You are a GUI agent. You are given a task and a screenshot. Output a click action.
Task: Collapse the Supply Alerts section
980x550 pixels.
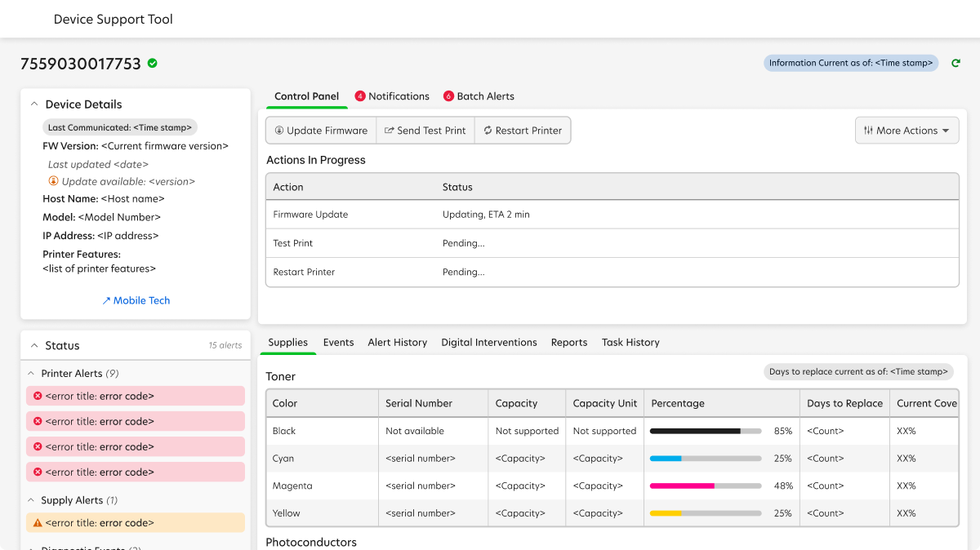coord(30,499)
